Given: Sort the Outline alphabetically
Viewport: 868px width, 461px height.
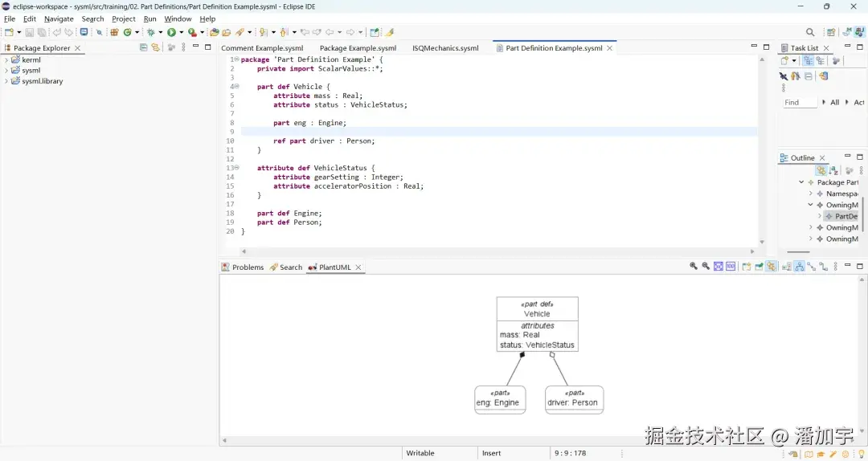Looking at the screenshot, I should point(833,171).
